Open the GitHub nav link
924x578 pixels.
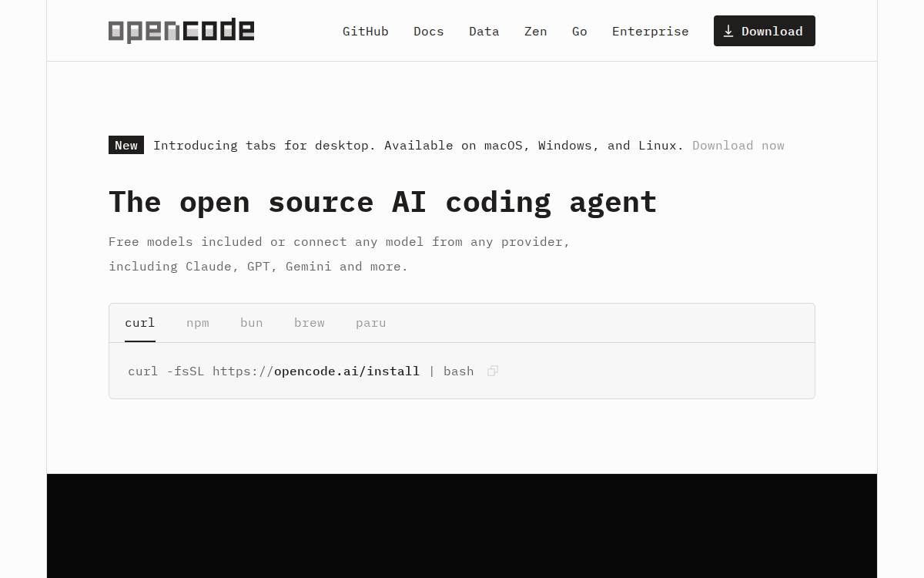coord(366,31)
